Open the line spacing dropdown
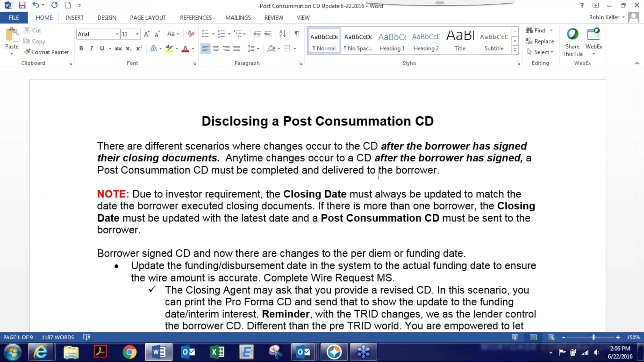 click(x=258, y=48)
